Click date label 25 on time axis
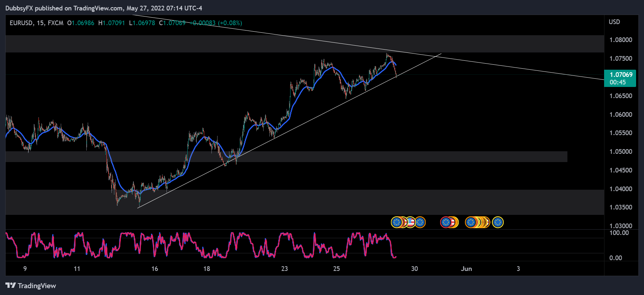 click(337, 269)
